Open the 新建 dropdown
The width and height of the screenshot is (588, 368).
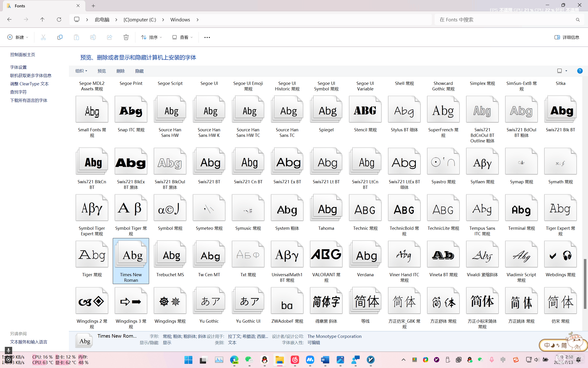click(x=18, y=37)
